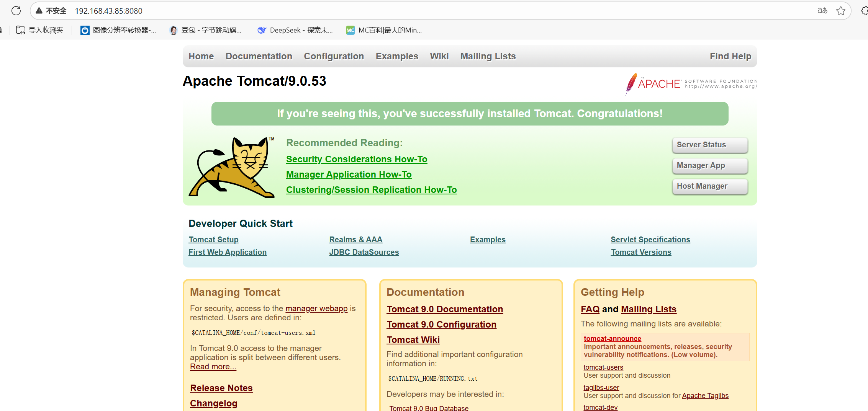Open Configuration in the top navigation
The image size is (868, 411).
coord(334,56)
